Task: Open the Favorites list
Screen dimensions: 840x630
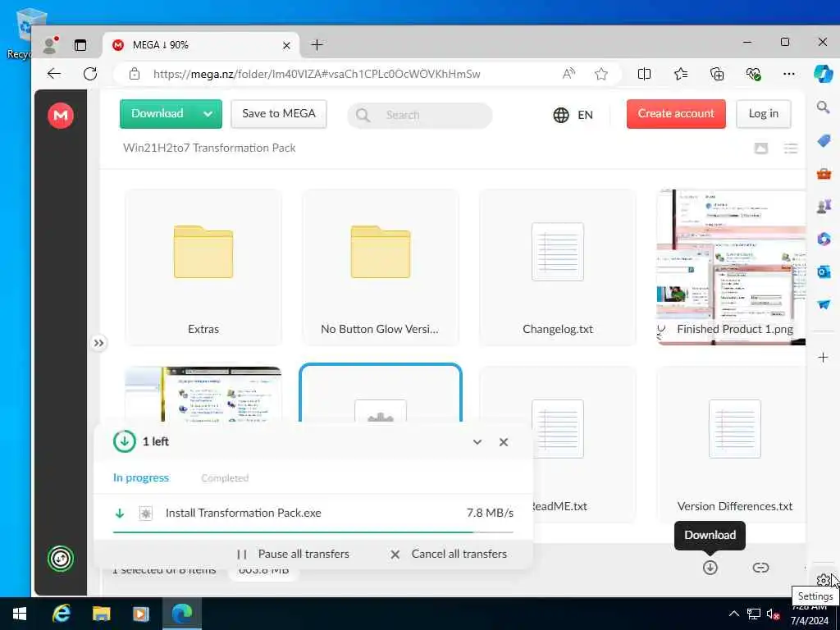Action: coord(681,74)
